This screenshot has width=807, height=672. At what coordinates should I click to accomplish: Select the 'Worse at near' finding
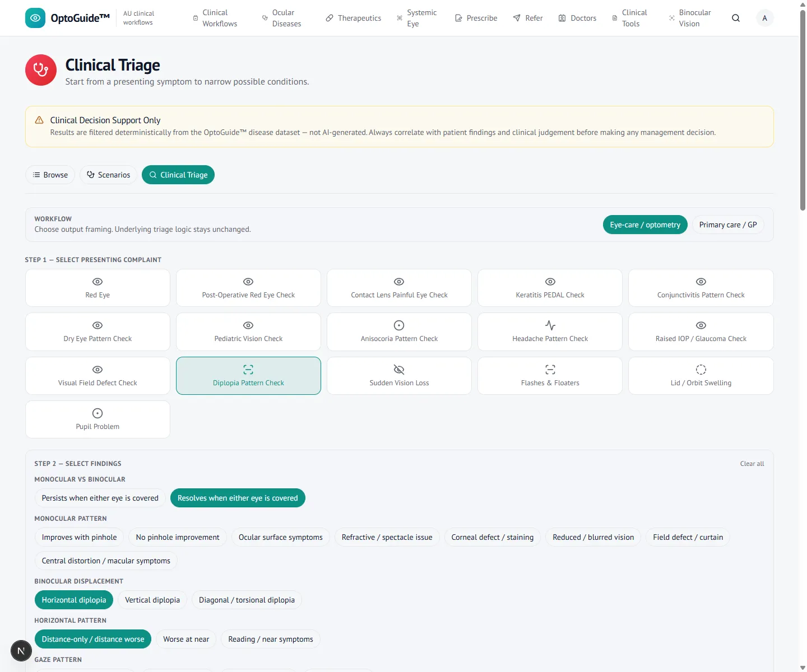click(186, 639)
